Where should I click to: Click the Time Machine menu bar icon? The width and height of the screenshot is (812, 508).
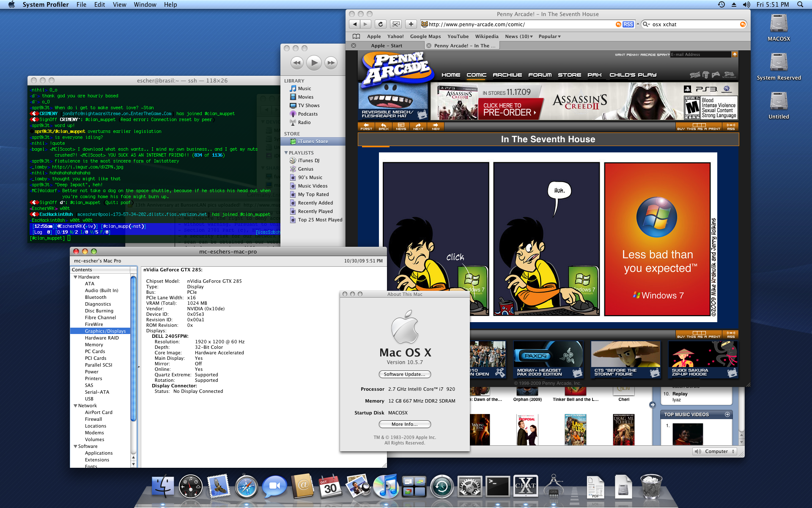721,5
